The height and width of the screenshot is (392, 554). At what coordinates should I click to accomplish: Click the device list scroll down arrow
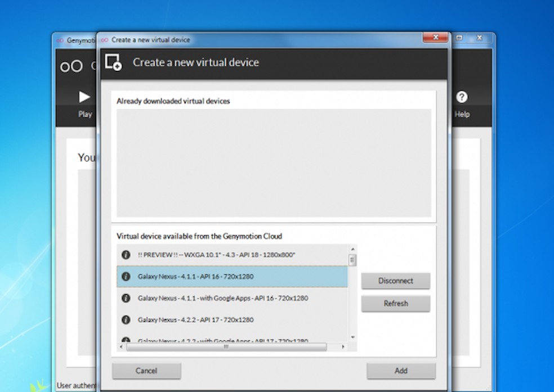point(352,337)
